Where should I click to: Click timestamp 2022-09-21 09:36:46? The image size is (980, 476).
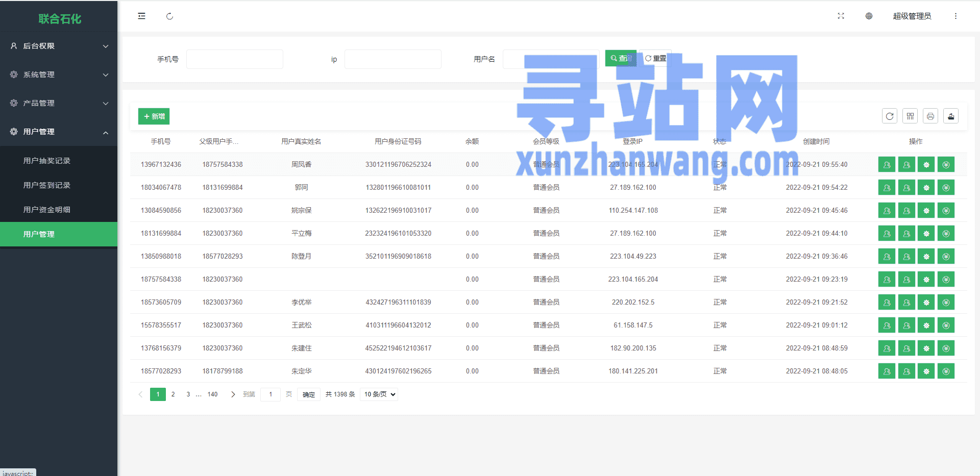point(817,257)
